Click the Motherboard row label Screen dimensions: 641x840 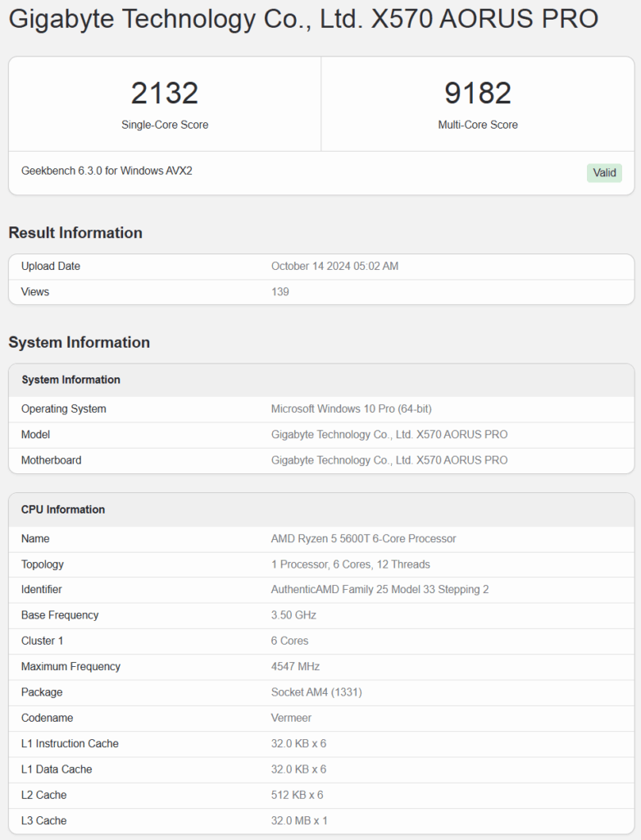click(52, 460)
